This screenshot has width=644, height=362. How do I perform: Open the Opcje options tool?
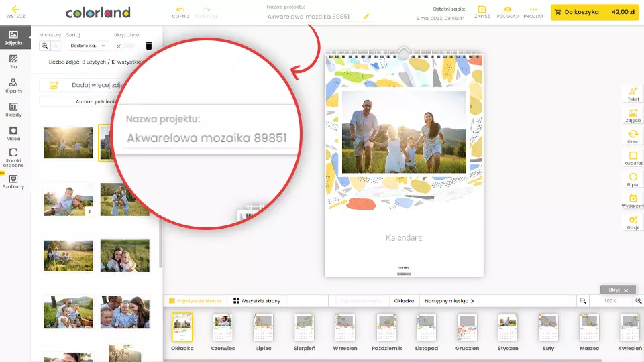tap(633, 223)
